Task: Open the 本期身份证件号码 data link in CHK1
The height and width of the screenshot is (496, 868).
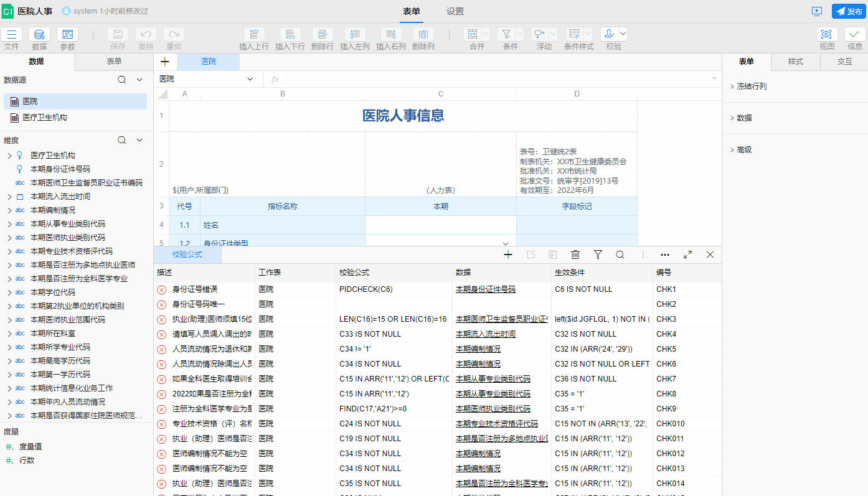Action: click(485, 289)
